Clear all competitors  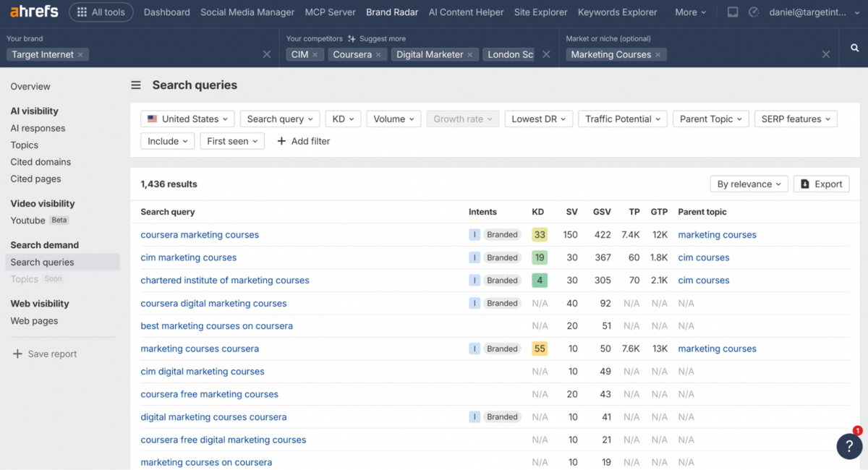546,54
